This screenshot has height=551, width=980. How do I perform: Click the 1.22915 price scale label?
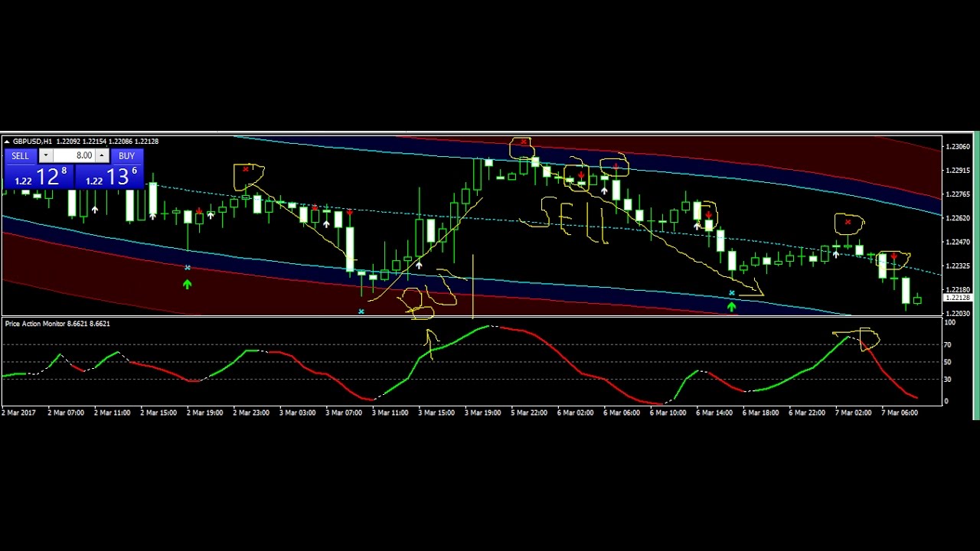(x=959, y=171)
